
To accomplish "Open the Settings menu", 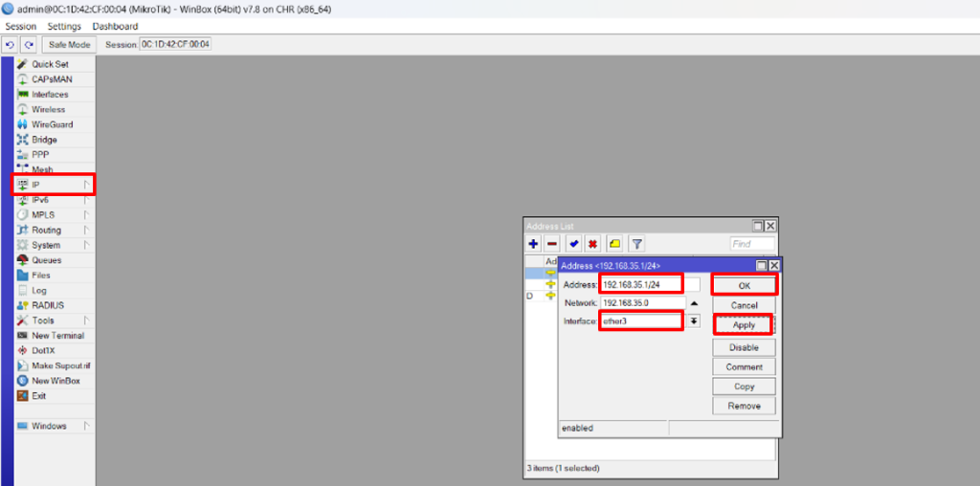I will pos(64,26).
